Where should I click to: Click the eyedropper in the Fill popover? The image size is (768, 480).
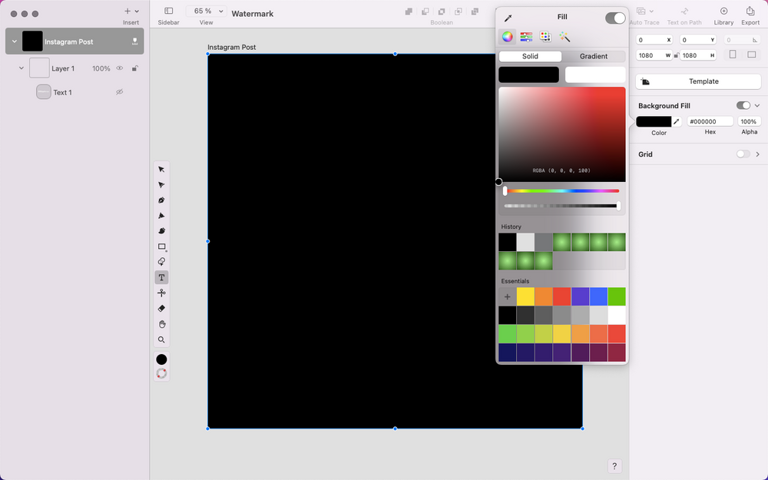(508, 18)
